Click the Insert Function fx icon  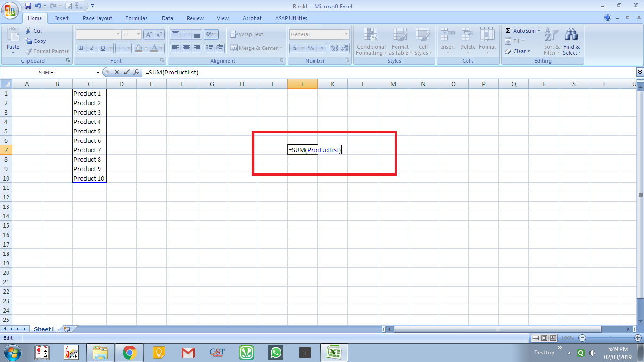pyautogui.click(x=136, y=72)
